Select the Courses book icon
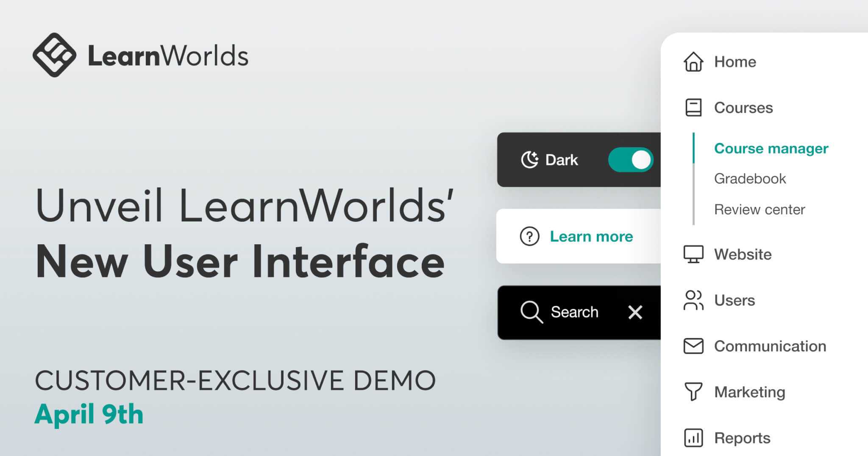 [x=693, y=107]
